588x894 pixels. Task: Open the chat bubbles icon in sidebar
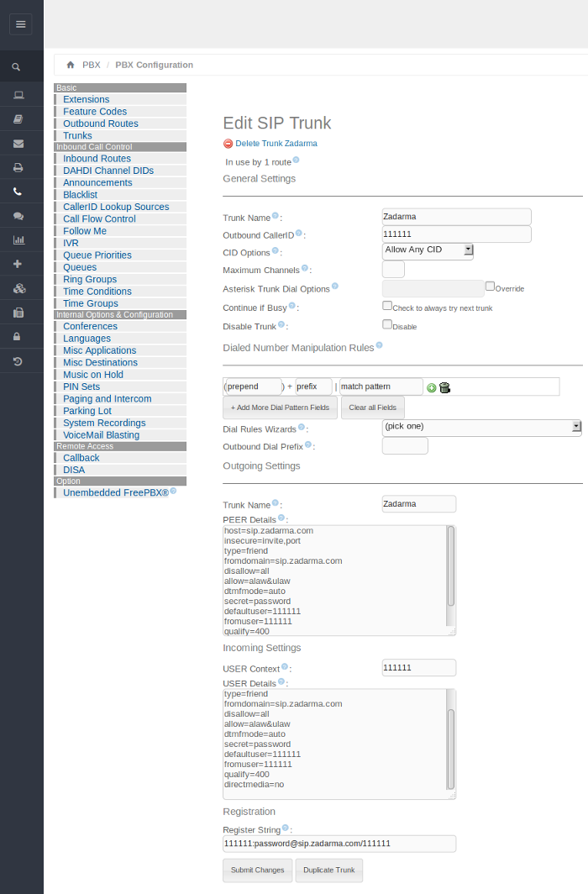pyautogui.click(x=18, y=216)
